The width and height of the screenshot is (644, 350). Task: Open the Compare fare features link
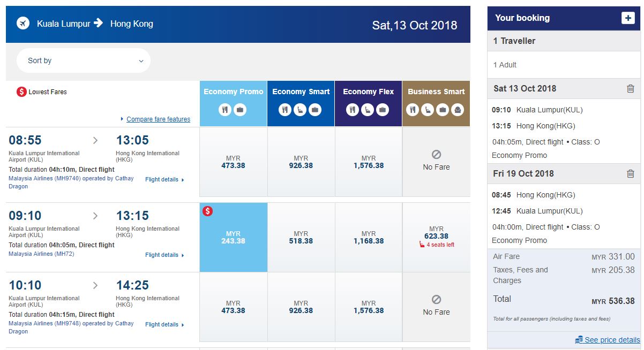point(158,119)
